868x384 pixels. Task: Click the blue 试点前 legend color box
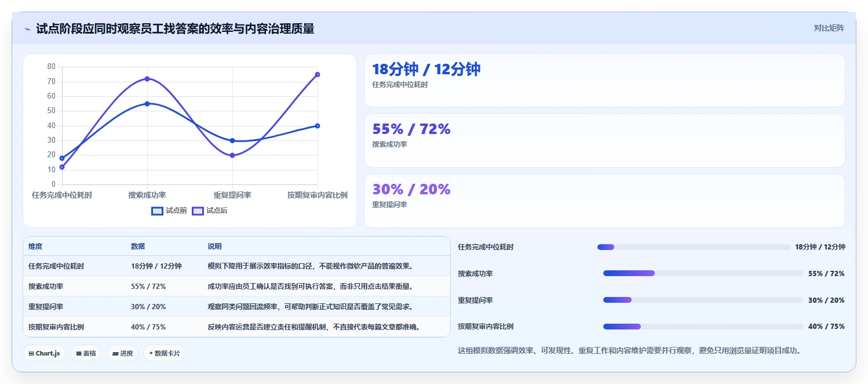pos(157,211)
